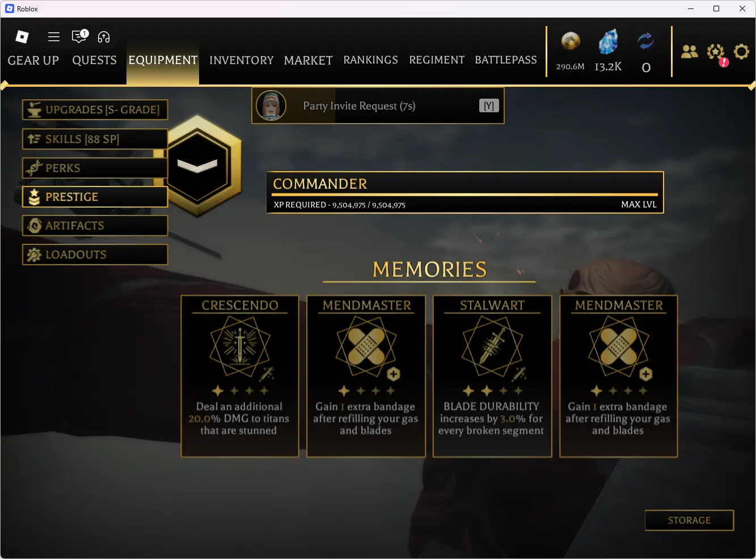Click the Roblox logo icon
The height and width of the screenshot is (559, 756).
(x=22, y=37)
